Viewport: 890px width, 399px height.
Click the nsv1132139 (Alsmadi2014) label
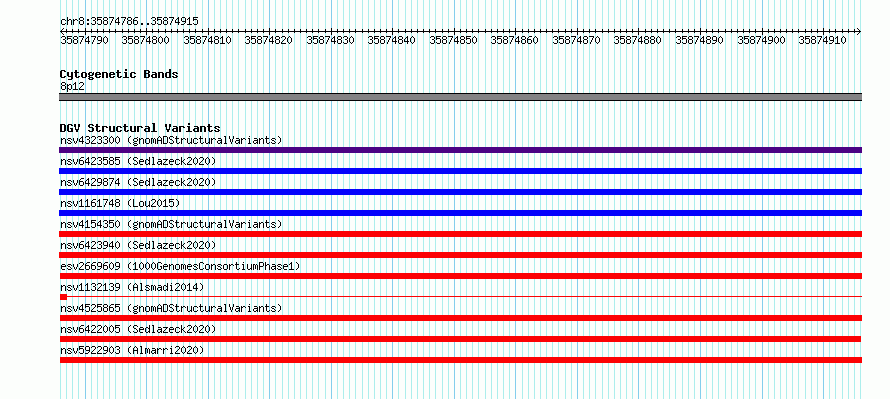[132, 287]
